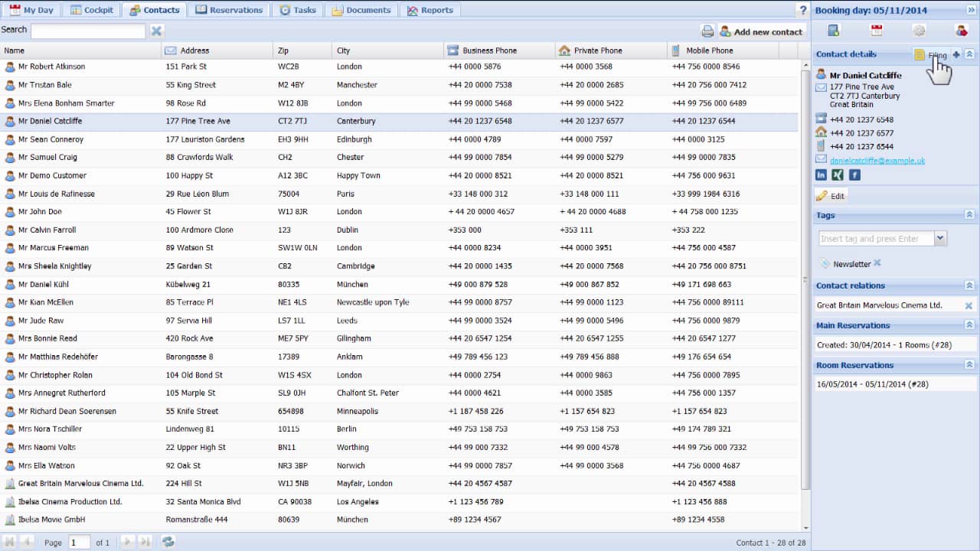Remove Great Britain Marvelous Cinema relation

(969, 305)
